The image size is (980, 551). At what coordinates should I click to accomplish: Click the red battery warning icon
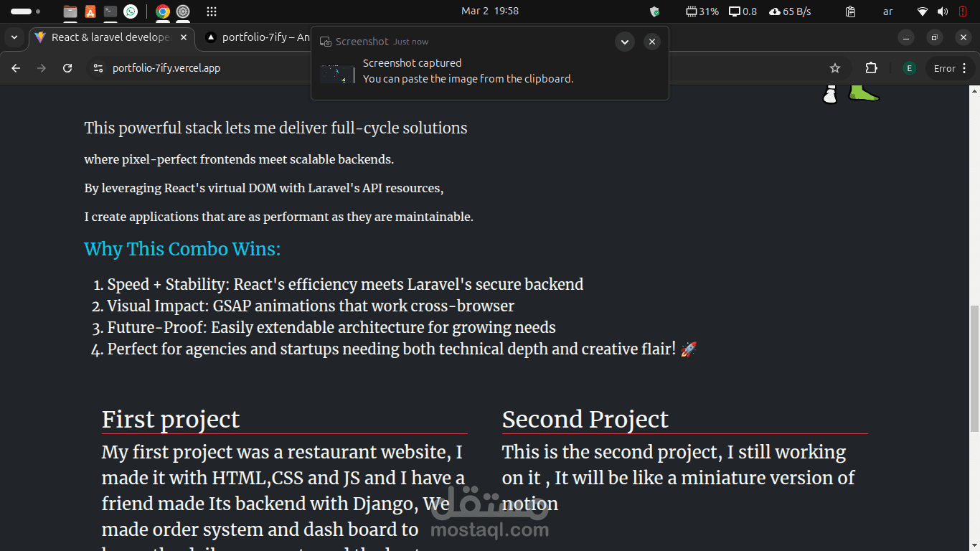(963, 11)
